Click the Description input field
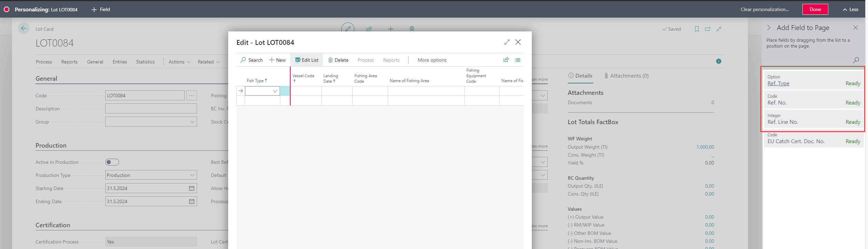 [x=151, y=109]
